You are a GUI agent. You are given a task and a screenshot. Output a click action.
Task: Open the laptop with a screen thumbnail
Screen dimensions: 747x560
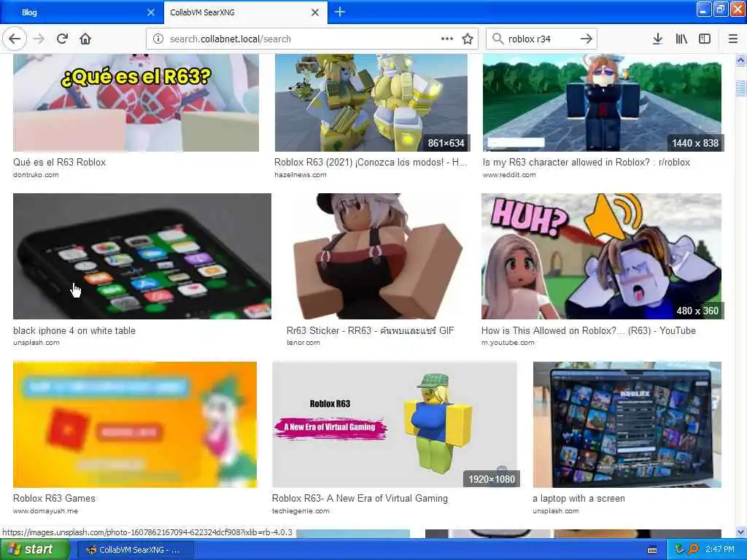click(627, 424)
